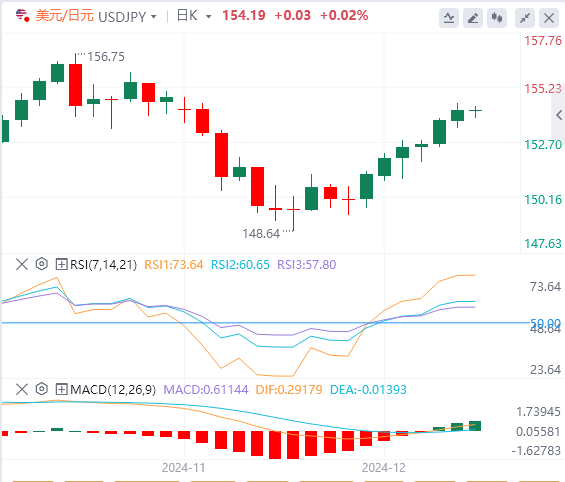Open the indicator line chart tool

coord(449,18)
